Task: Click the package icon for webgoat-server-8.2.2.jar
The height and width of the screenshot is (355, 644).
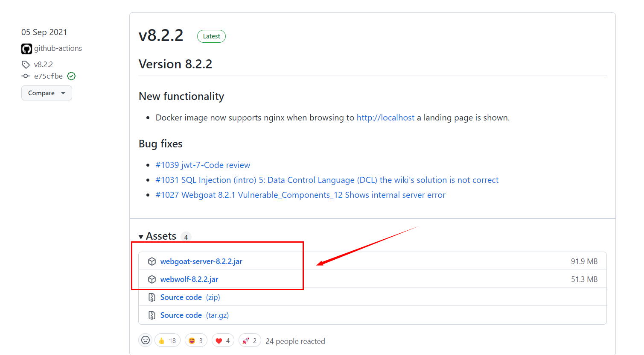Action: click(152, 261)
